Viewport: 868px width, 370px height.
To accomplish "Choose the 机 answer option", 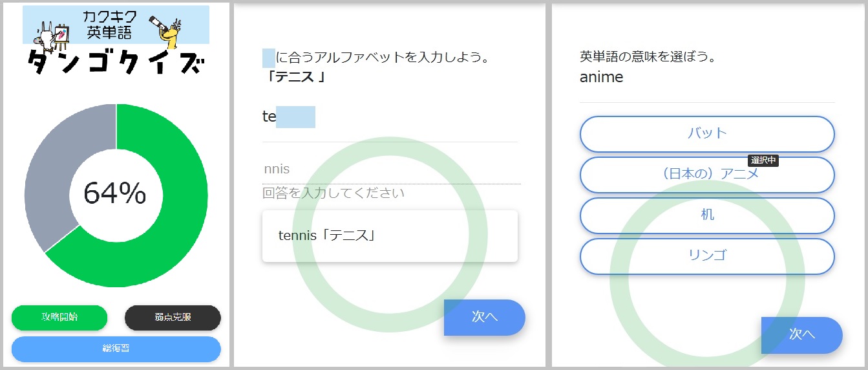I will (x=707, y=215).
